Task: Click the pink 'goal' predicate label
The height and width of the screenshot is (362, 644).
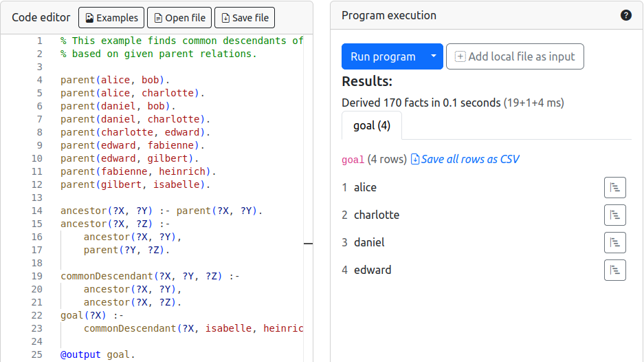Action: 353,160
